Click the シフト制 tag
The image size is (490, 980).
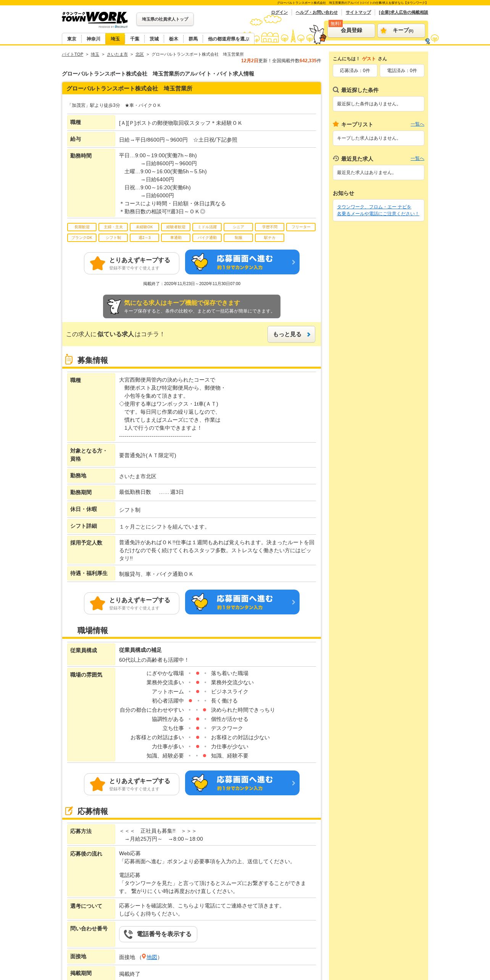coord(113,238)
